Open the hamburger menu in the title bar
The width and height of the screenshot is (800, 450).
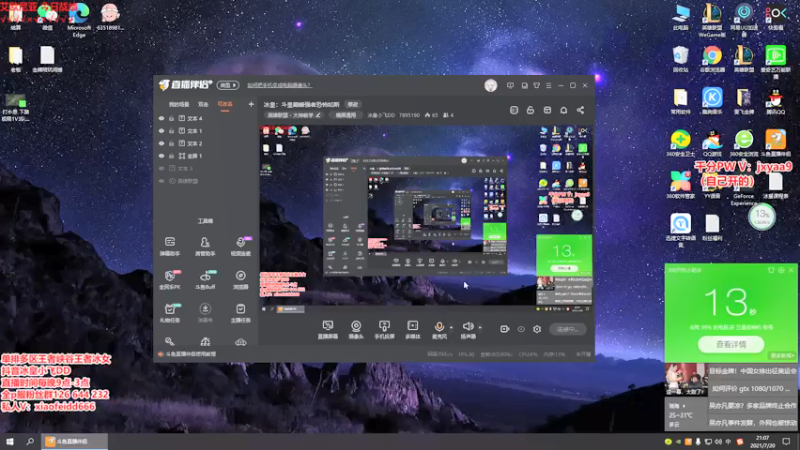click(548, 85)
